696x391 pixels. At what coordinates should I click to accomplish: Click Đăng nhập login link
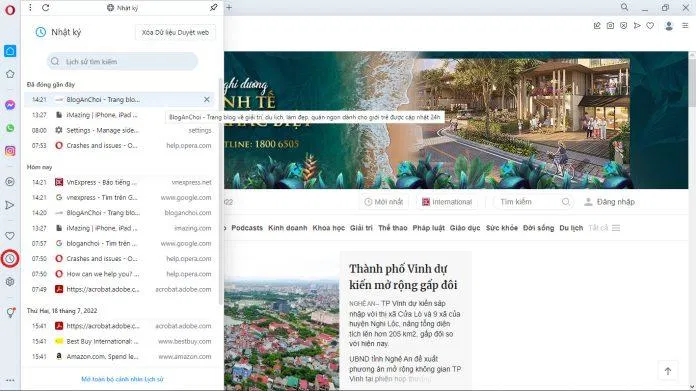point(609,202)
